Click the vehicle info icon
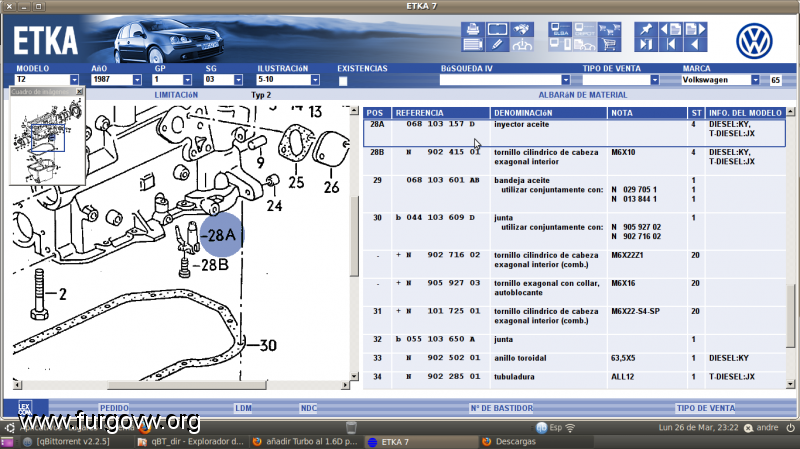The height and width of the screenshot is (449, 800). pyautogui.click(x=522, y=45)
